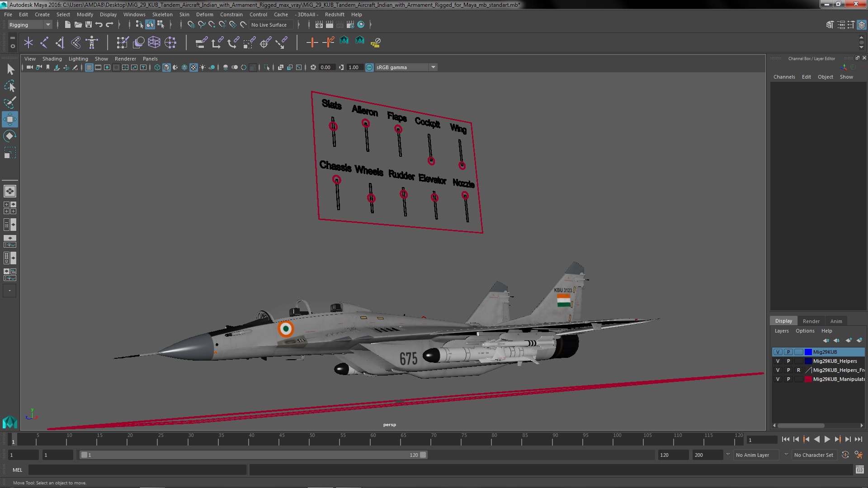The image size is (868, 488).
Task: Open animation preferences icon
Action: 858,455
